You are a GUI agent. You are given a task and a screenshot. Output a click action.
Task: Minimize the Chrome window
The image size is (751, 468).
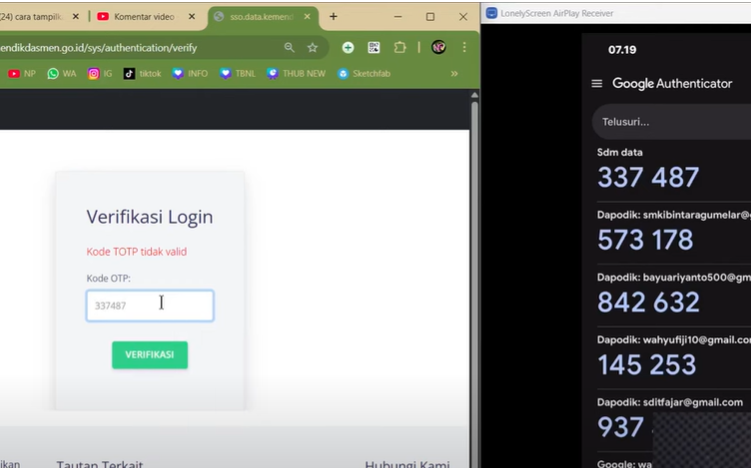pyautogui.click(x=398, y=17)
